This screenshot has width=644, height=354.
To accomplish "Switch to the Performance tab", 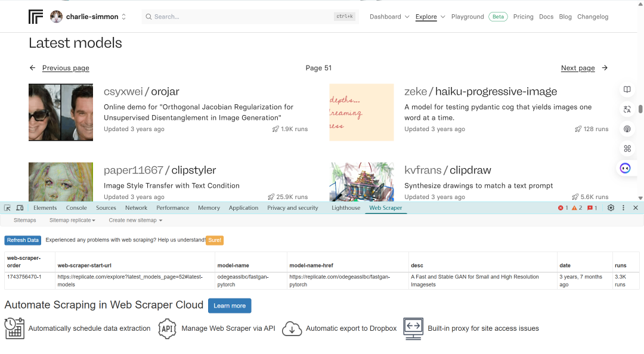I will point(172,208).
